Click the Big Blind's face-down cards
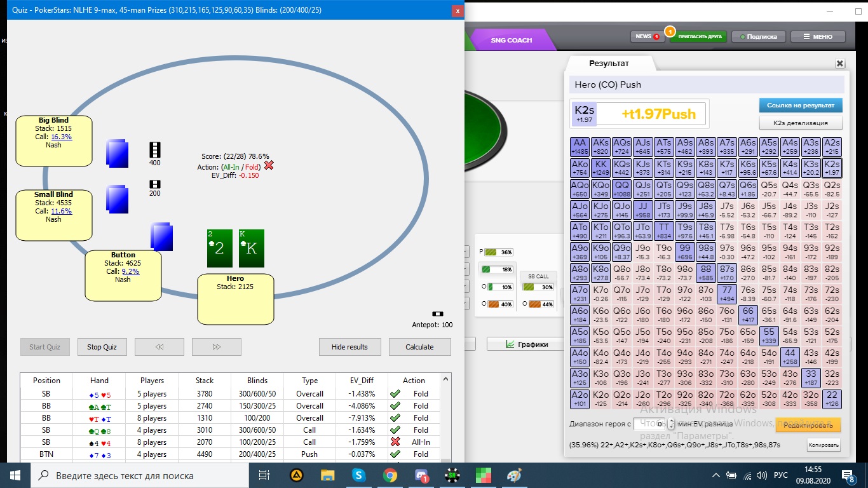Viewport: 868px width, 488px height. click(118, 152)
